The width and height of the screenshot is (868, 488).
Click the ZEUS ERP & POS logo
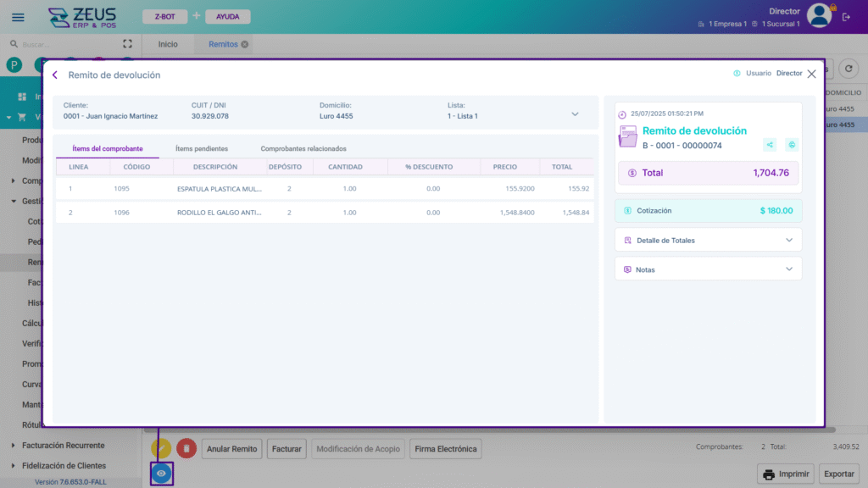82,18
